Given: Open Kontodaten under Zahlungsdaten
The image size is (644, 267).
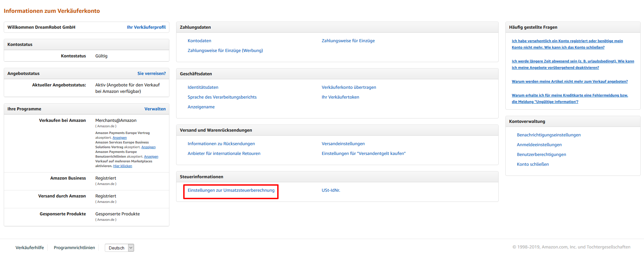Looking at the screenshot, I should click(199, 41).
